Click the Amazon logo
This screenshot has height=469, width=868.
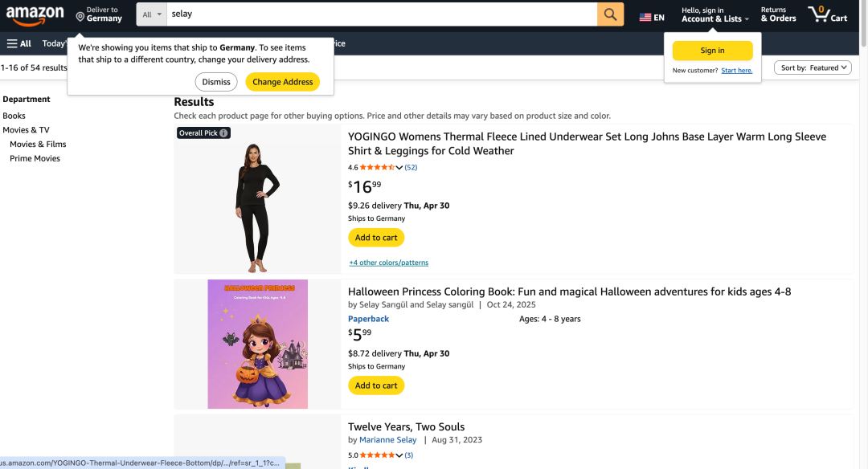point(35,14)
